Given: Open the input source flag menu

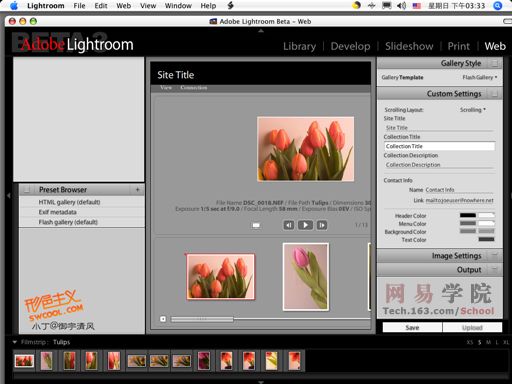Looking at the screenshot, I should pyautogui.click(x=416, y=6).
